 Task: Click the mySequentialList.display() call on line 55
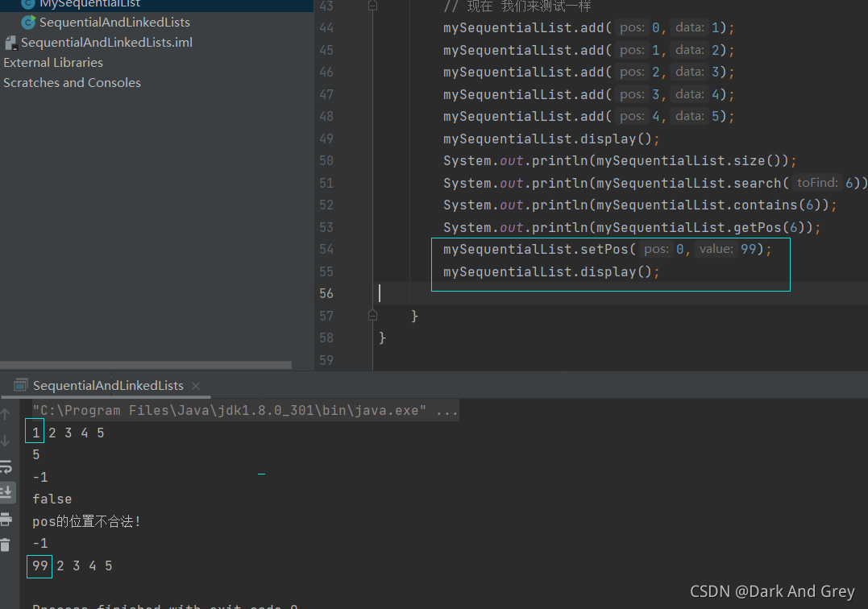click(551, 271)
